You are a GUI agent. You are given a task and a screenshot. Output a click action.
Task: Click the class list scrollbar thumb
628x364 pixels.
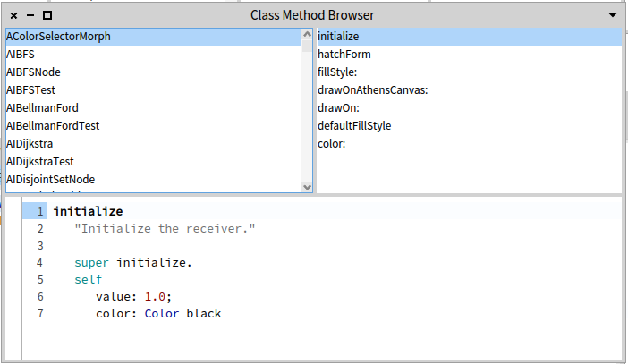click(x=307, y=46)
